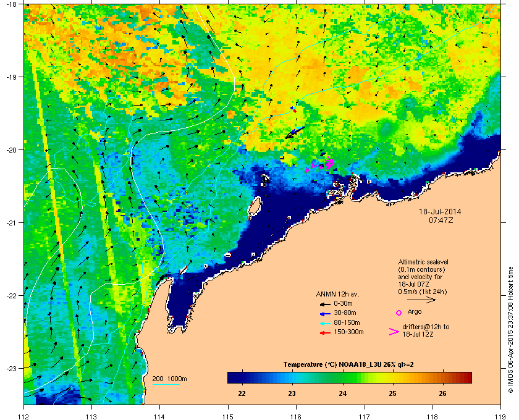Click colorbar tick label 22
519x420 pixels.
(242, 393)
